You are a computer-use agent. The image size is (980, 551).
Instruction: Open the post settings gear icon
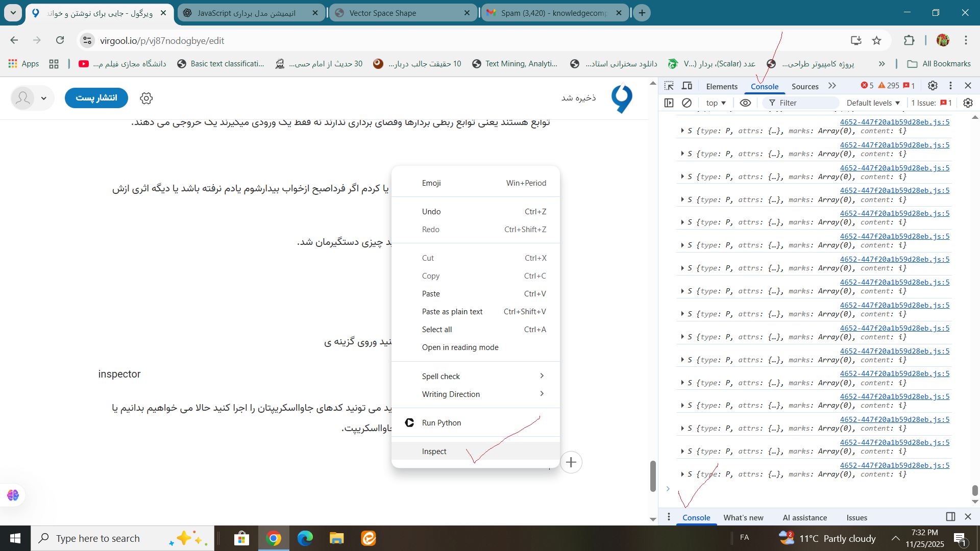coord(146,98)
